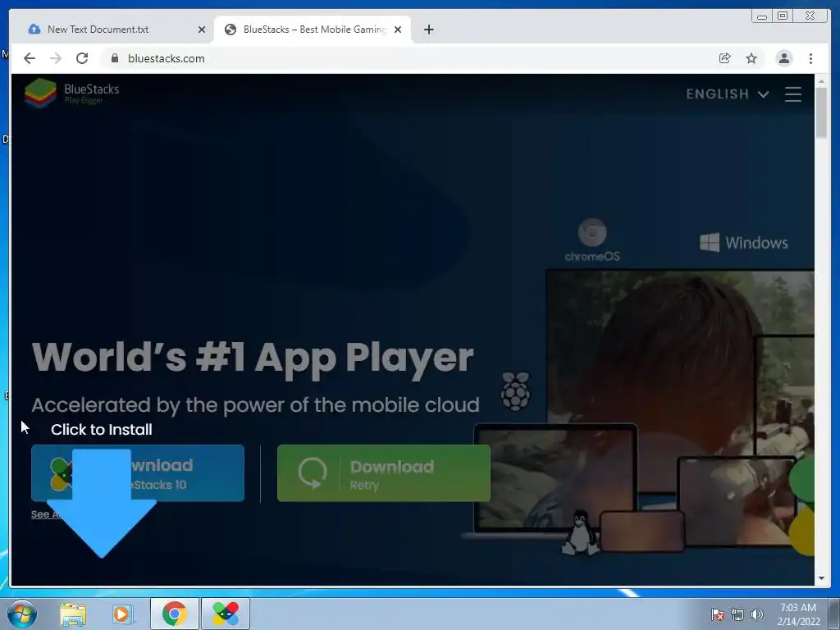The image size is (840, 630).
Task: Restore down the Chrome window
Action: (x=783, y=16)
